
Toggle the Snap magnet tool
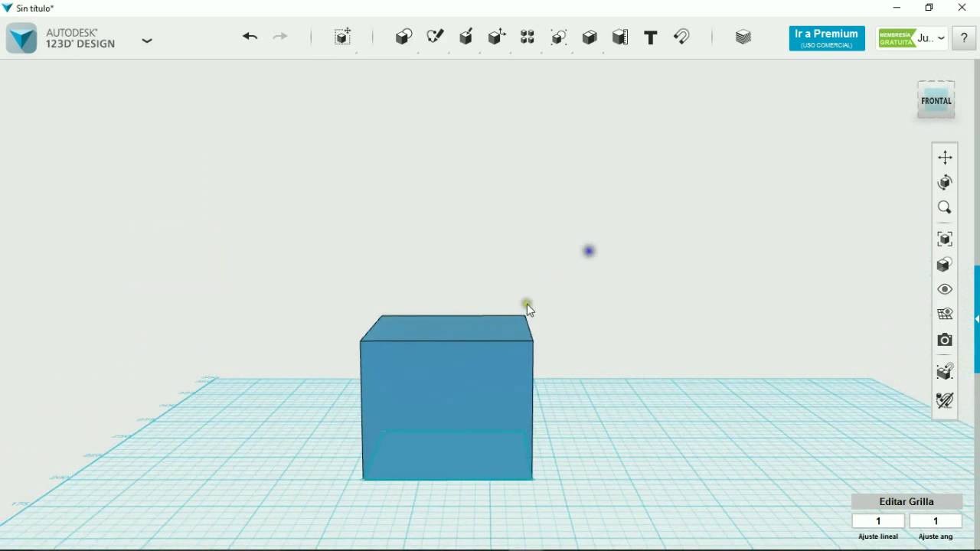point(681,37)
